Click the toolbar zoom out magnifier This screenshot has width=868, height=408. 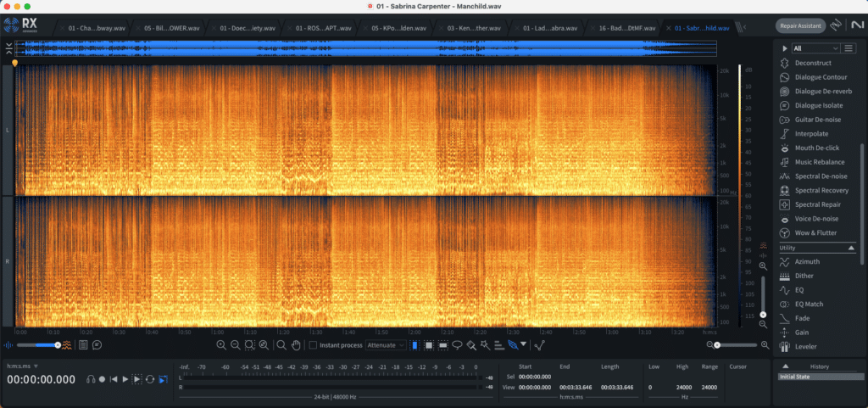click(x=236, y=345)
